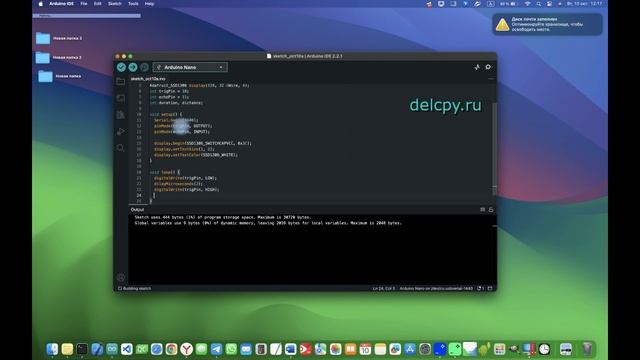
Task: Open Finder from the Dock
Action: point(52,349)
